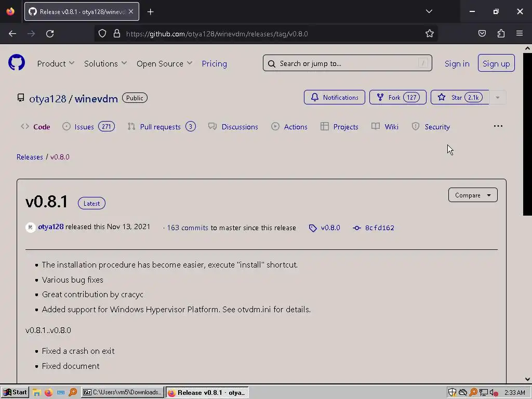The width and height of the screenshot is (532, 399).
Task: Open the volume speaker tray icon
Action: point(494,393)
